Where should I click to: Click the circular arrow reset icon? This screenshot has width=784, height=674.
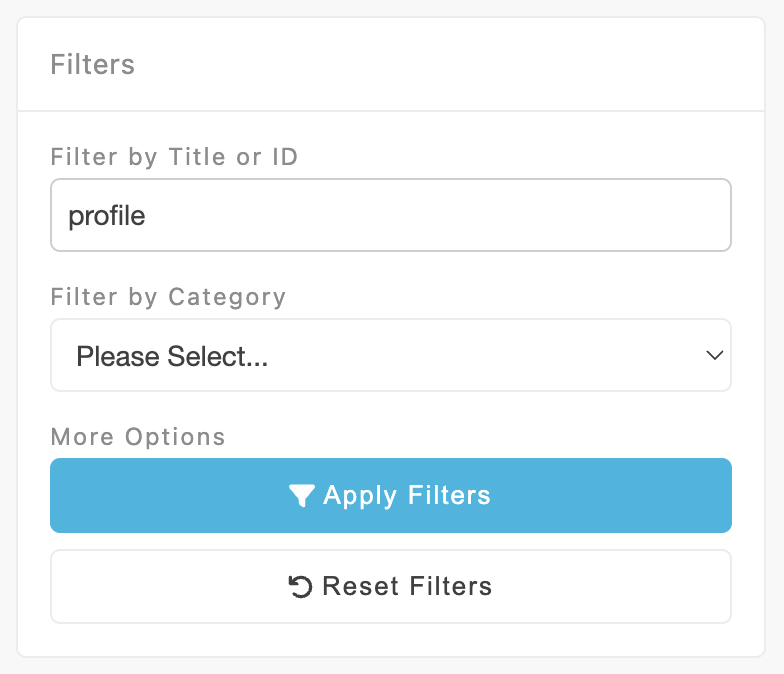click(x=300, y=587)
